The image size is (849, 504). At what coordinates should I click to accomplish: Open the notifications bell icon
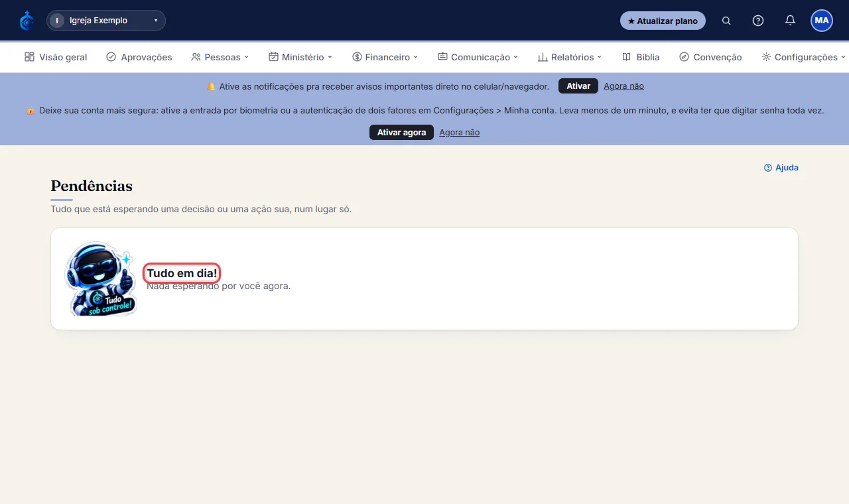pos(790,21)
